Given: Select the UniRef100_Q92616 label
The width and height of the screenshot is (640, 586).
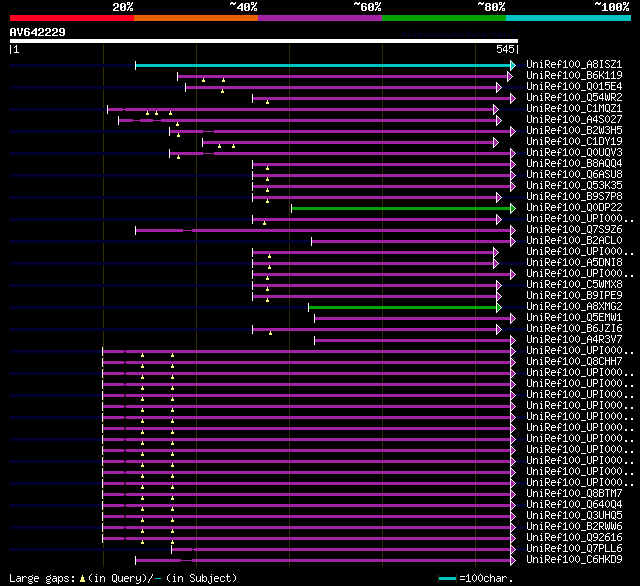Looking at the screenshot, I should click(574, 538).
